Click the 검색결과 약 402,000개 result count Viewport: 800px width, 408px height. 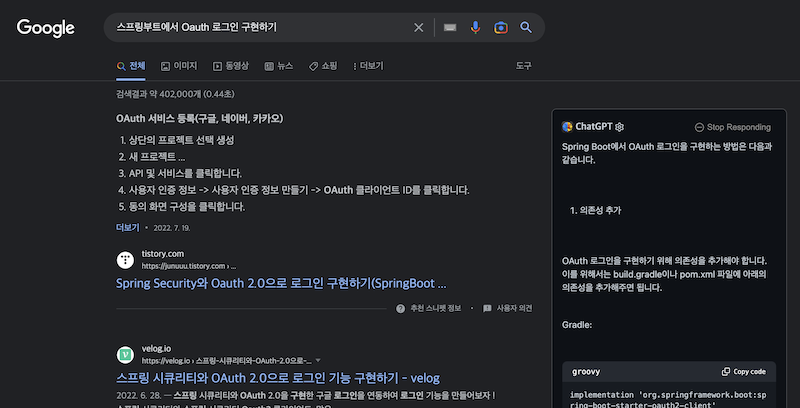coord(176,94)
